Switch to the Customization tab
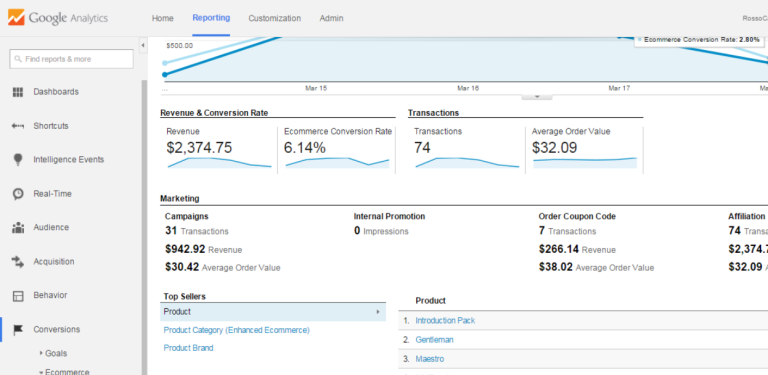The height and width of the screenshot is (375, 768). click(x=274, y=18)
